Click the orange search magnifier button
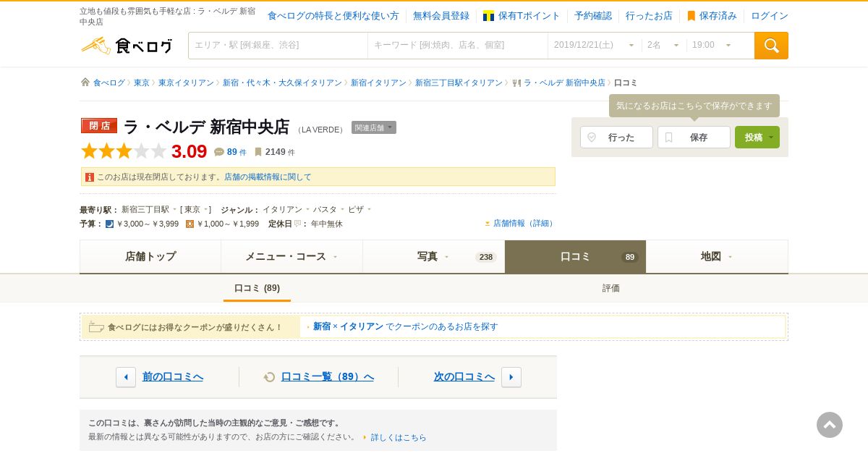Image resolution: width=868 pixels, height=456 pixels. 771,46
